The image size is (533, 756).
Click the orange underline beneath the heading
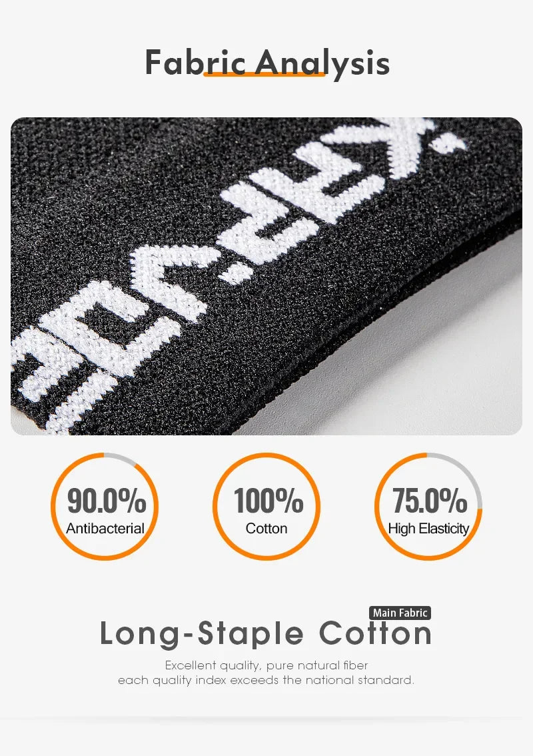tap(265, 74)
